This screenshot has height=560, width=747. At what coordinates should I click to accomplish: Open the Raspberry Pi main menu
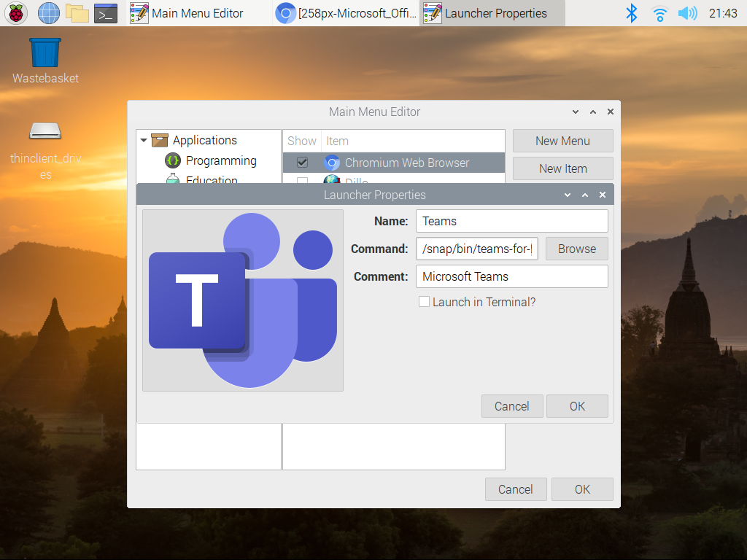coord(16,13)
